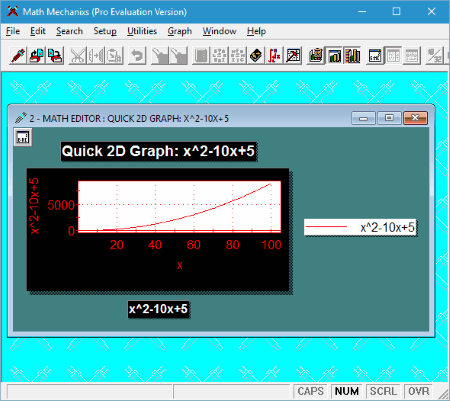Toggle the CAPS indicator in status bar
Viewport: 450px width, 401px height.
[310, 391]
